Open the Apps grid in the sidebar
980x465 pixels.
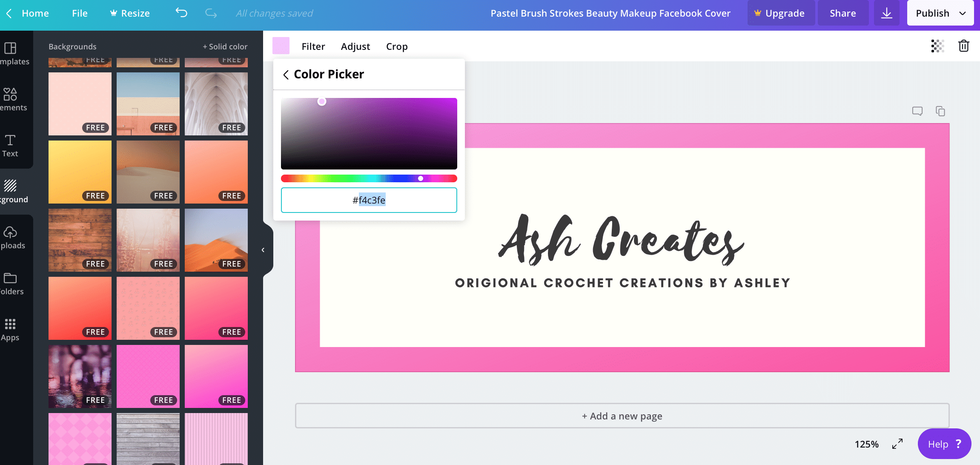pyautogui.click(x=10, y=330)
